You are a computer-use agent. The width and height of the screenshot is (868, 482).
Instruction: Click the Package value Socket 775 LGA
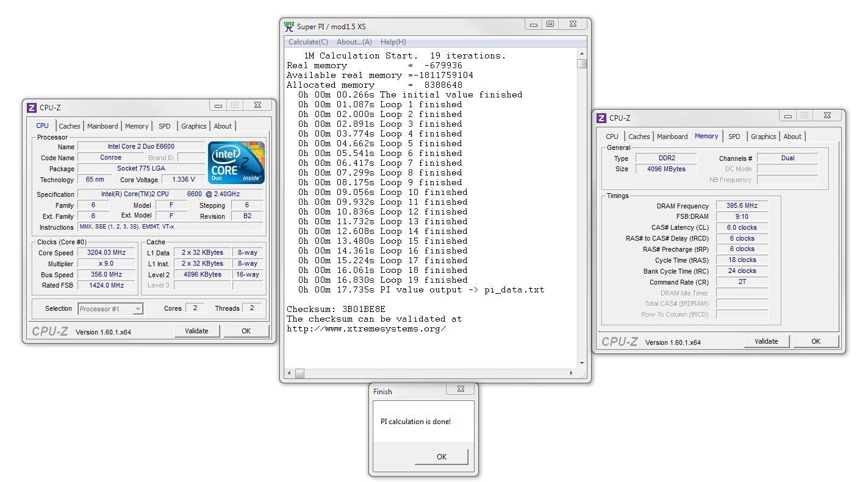(x=141, y=168)
